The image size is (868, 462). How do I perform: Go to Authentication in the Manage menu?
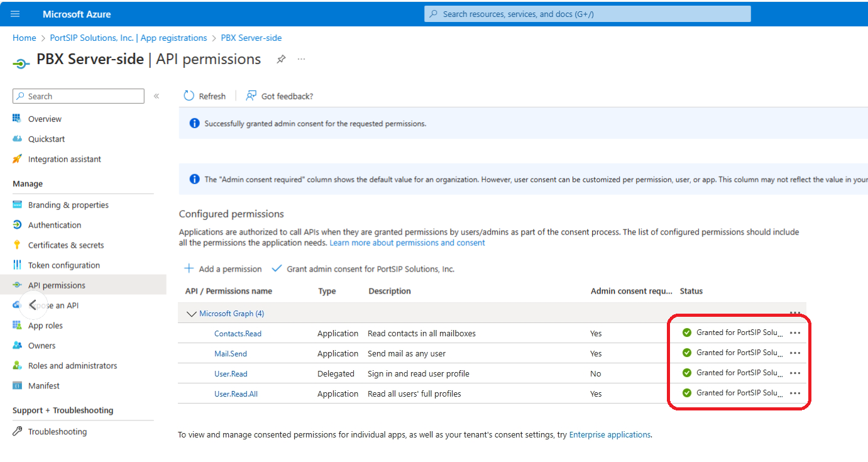coord(55,225)
